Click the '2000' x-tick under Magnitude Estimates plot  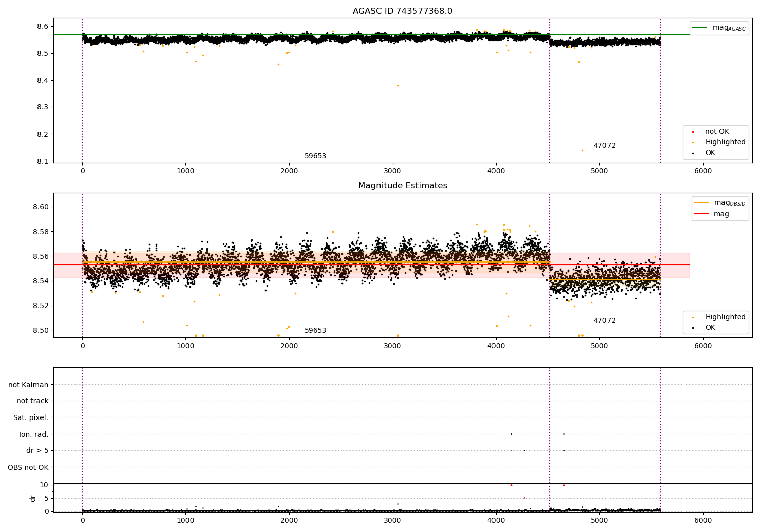[289, 346]
